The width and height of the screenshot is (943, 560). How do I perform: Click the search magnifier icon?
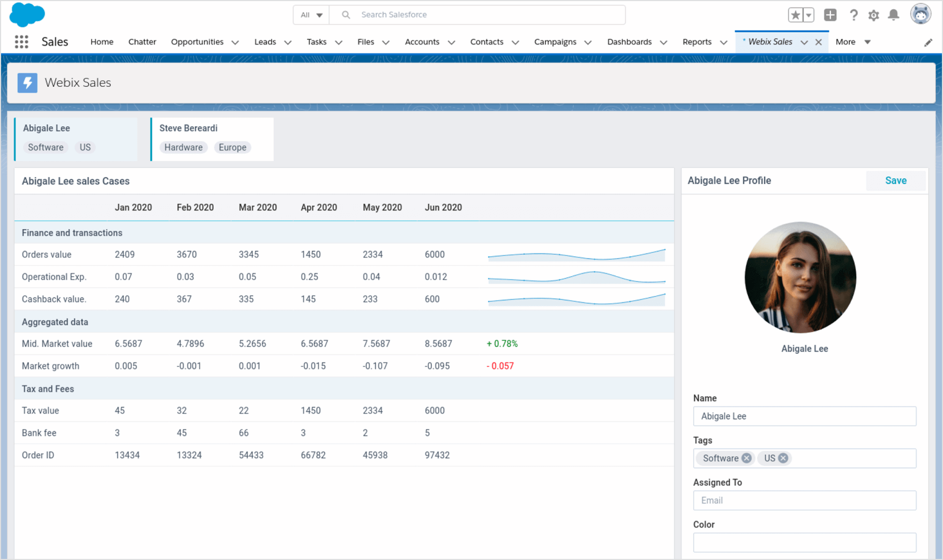tap(346, 15)
